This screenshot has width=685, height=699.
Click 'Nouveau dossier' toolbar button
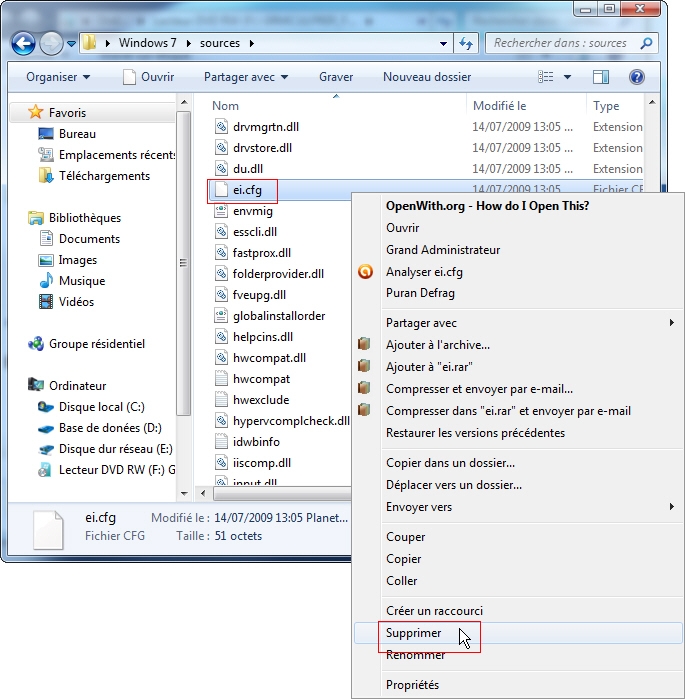(427, 77)
